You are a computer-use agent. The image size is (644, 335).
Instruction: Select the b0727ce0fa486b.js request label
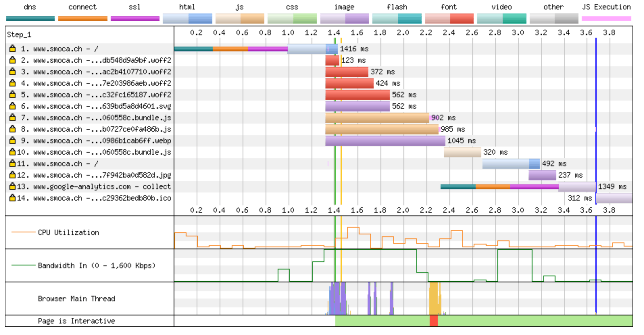click(96, 129)
